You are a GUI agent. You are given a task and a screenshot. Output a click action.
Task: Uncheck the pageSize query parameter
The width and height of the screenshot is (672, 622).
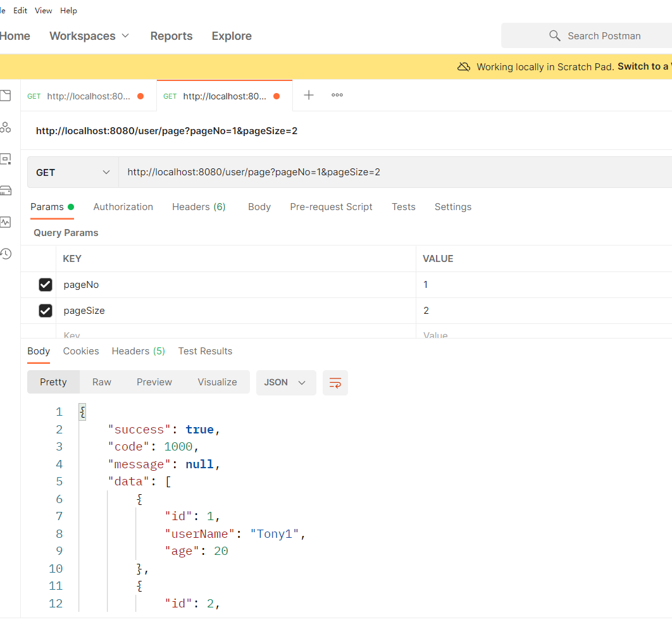pyautogui.click(x=46, y=310)
